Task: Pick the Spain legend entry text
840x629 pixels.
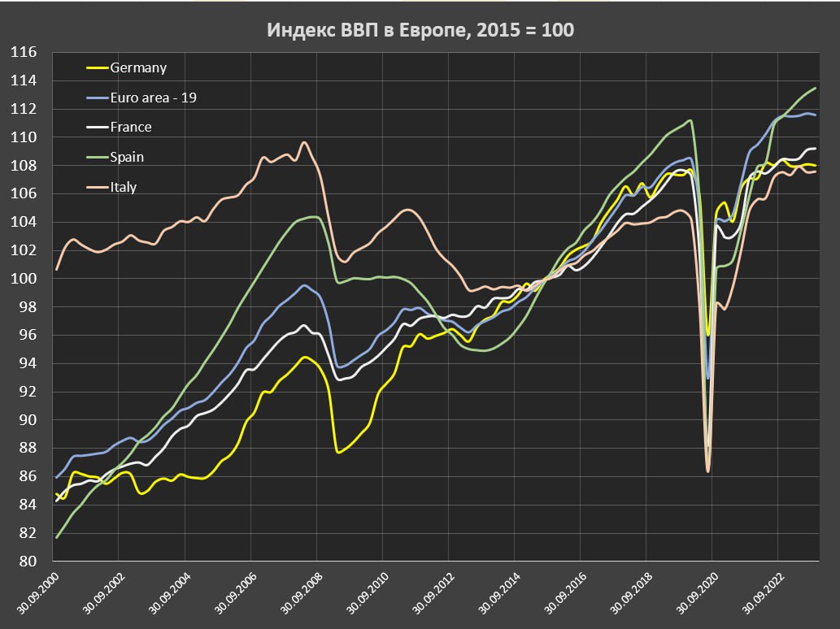Action: (127, 157)
